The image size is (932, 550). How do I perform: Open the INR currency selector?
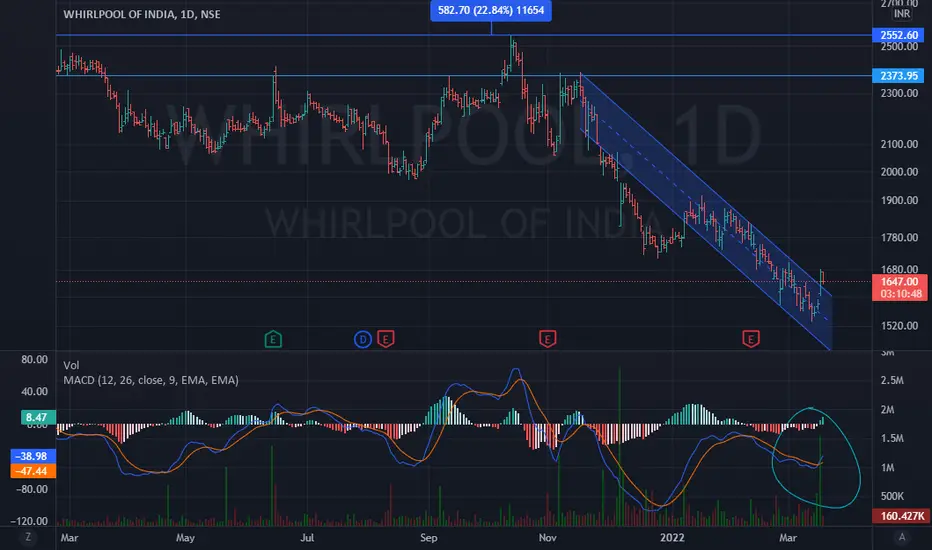tap(901, 14)
